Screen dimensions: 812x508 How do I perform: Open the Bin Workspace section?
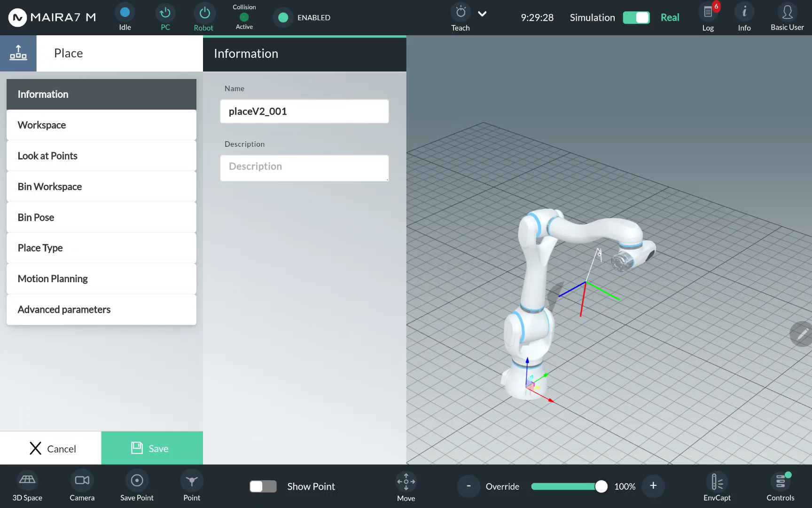[101, 187]
